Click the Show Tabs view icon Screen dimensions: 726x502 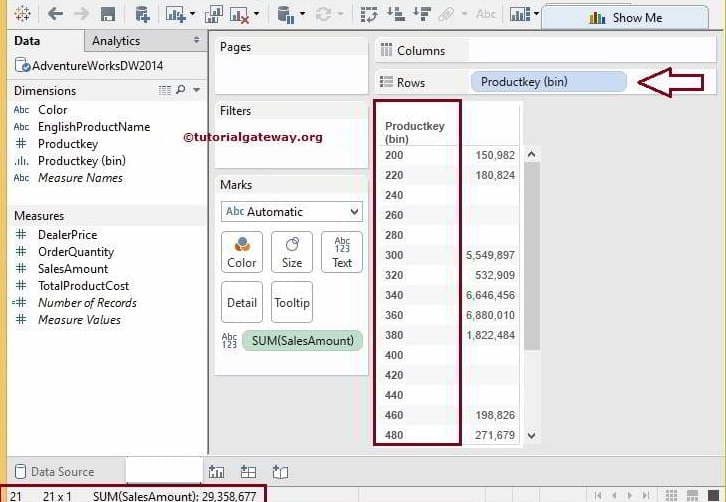pos(713,496)
